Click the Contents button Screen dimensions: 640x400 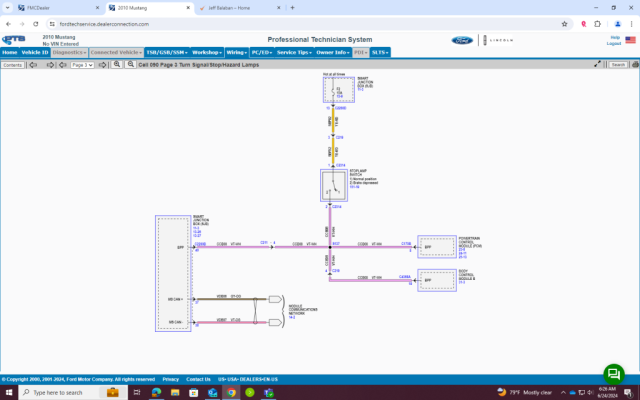[13, 65]
